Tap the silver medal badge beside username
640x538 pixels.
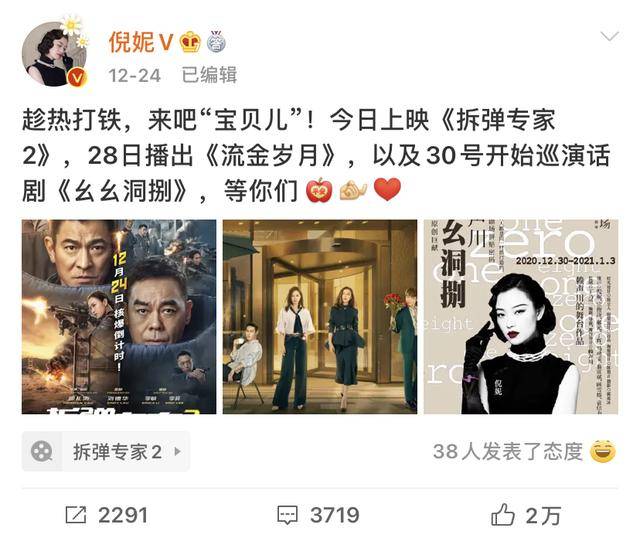(x=216, y=42)
